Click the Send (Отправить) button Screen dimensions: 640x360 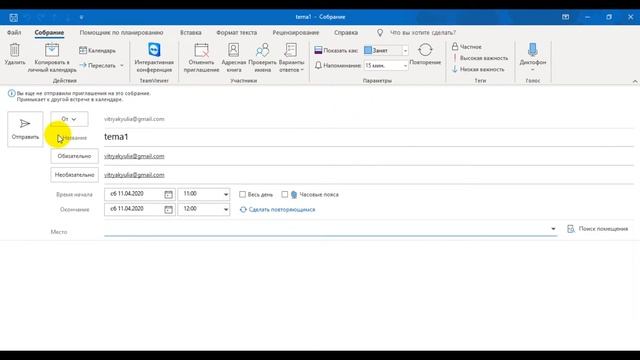pos(25,129)
